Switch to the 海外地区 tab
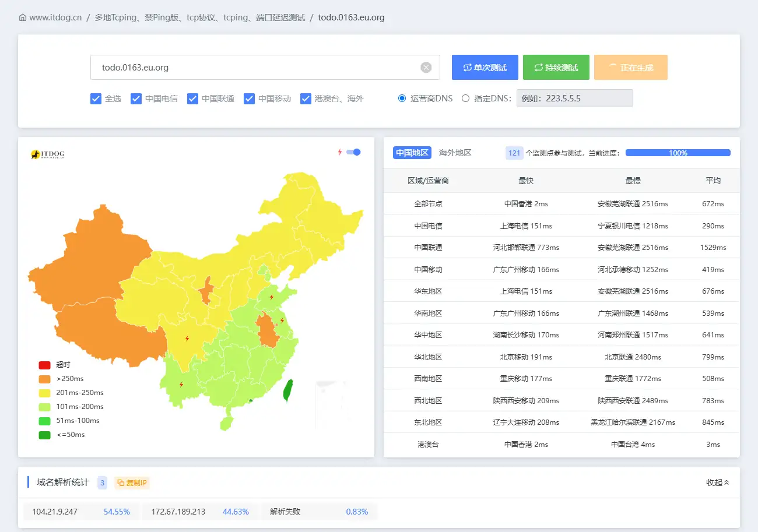 [x=455, y=153]
